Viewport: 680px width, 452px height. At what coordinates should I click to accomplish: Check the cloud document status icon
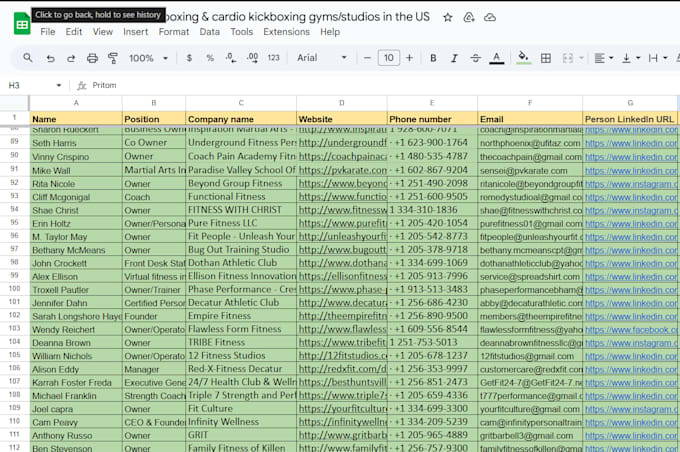tap(490, 17)
